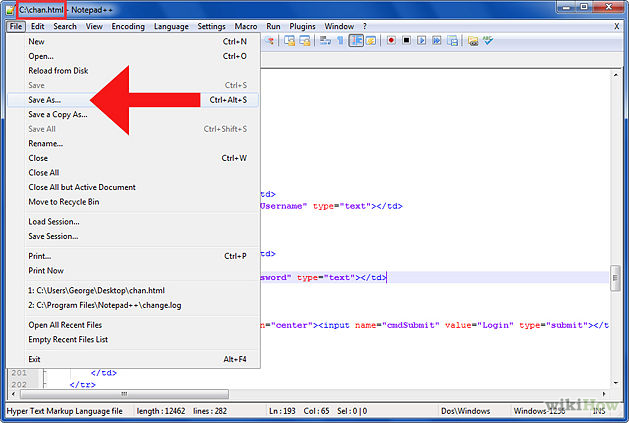Open recent file Notepad++\change.log
Image resolution: width=629 pixels, height=423 pixels.
point(133,305)
